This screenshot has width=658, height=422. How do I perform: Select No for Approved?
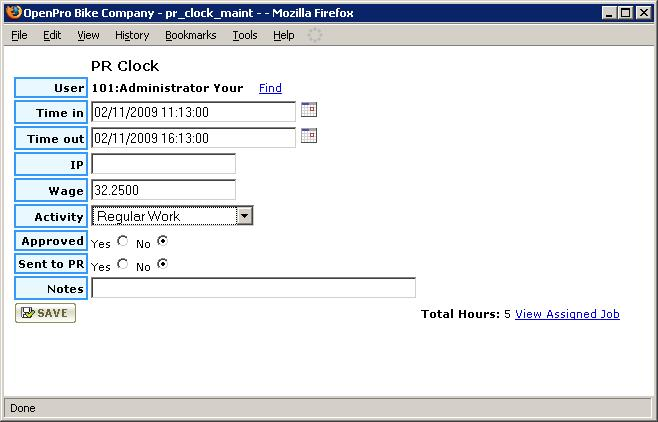(x=163, y=241)
